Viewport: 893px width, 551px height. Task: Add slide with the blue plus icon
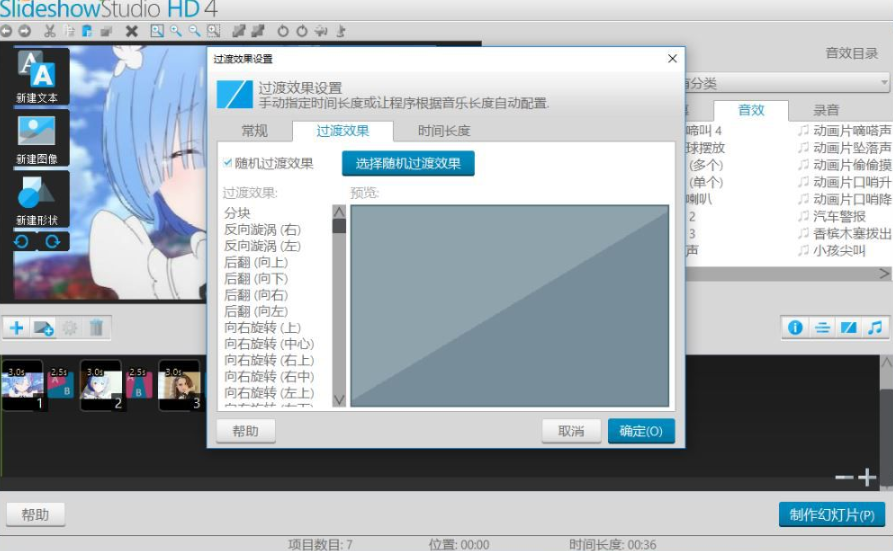click(x=16, y=328)
